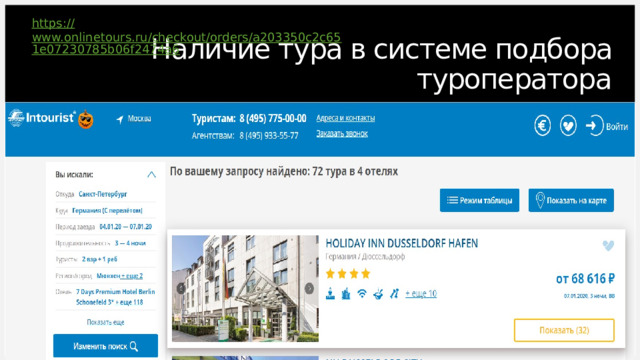Click the four-star hotel rating
Screen dimensions: 640x360
348,273
